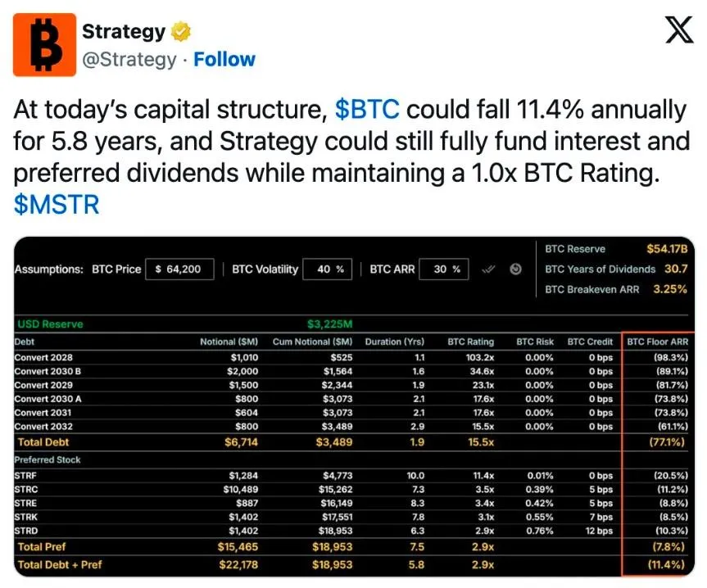Follow the Strategy account
The width and height of the screenshot is (707, 588).
(x=224, y=60)
